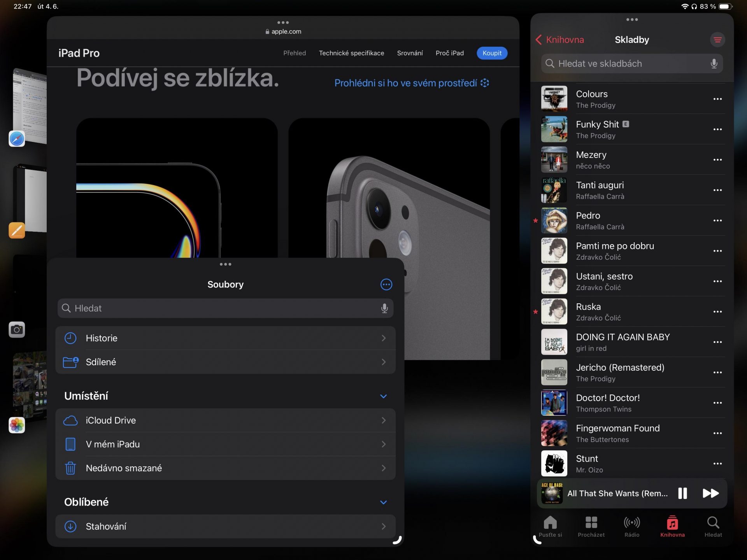The image size is (747, 560).
Task: Open more options for Stunt song
Action: click(x=717, y=464)
